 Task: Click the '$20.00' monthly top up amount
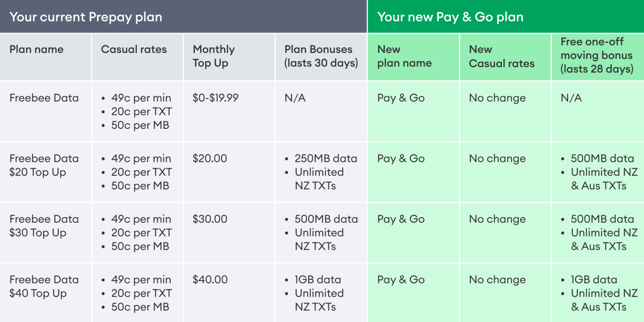210,159
